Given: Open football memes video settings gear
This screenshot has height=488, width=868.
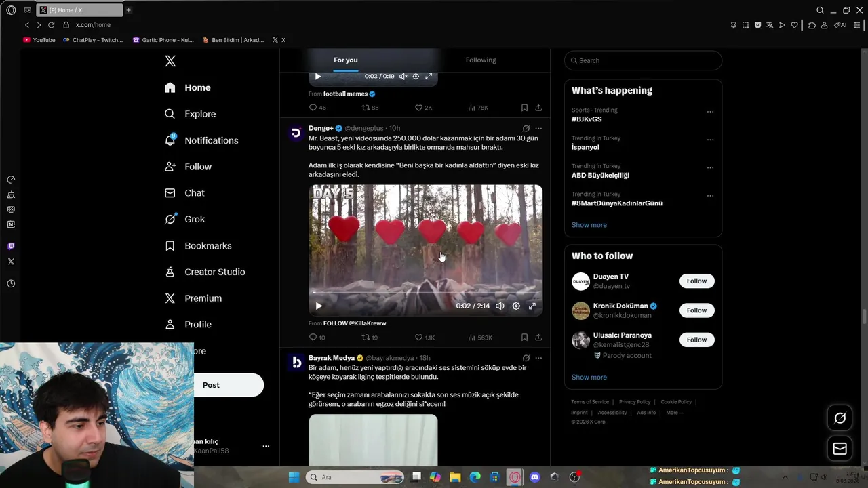Looking at the screenshot, I should 416,77.
